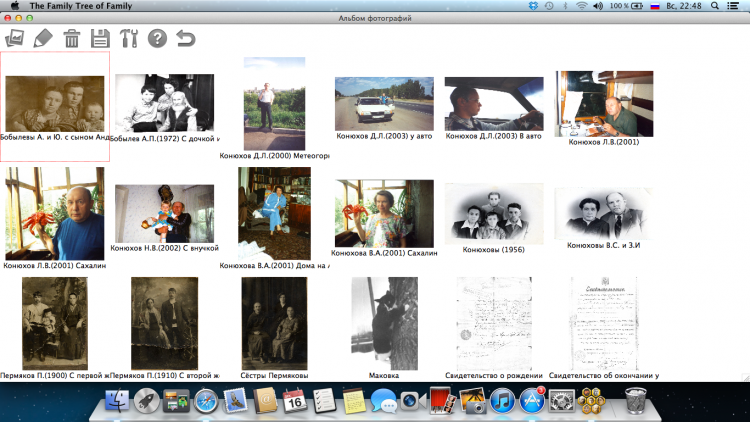The image size is (750, 422).
Task: Click the Dropbox menu bar icon
Action: 533,6
